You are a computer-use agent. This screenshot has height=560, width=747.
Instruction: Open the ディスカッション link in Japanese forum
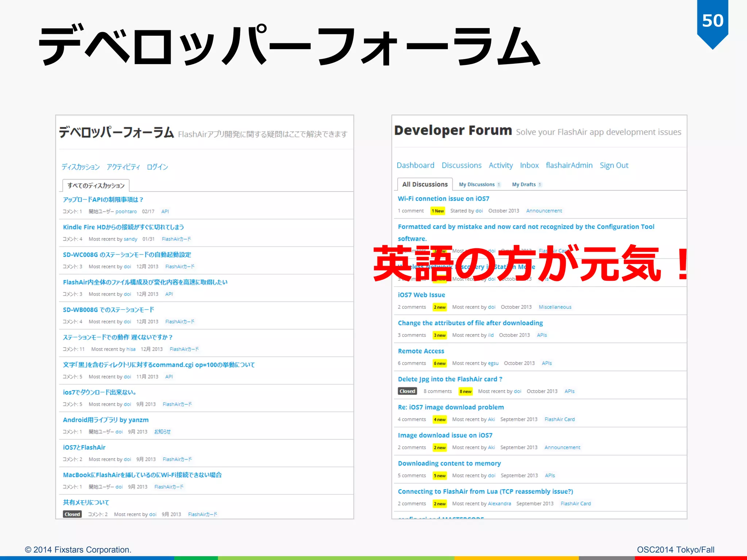point(81,167)
